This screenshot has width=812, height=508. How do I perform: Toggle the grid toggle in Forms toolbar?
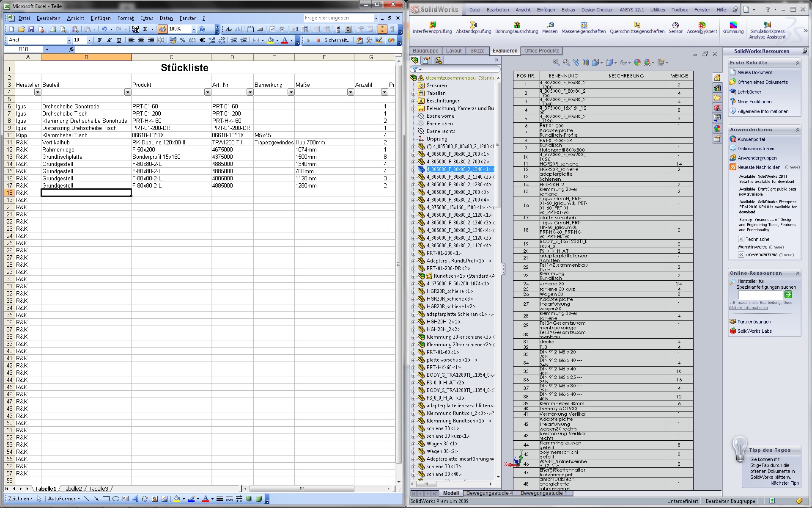[382, 29]
